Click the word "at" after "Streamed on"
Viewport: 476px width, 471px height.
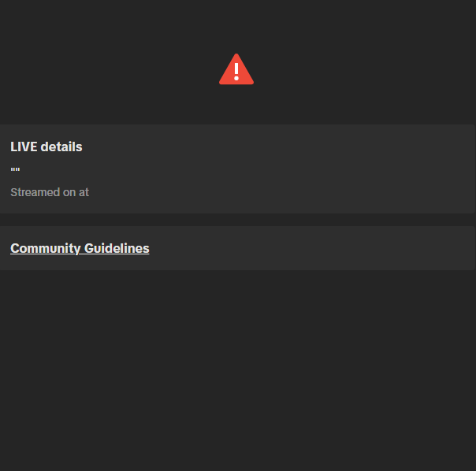point(84,192)
